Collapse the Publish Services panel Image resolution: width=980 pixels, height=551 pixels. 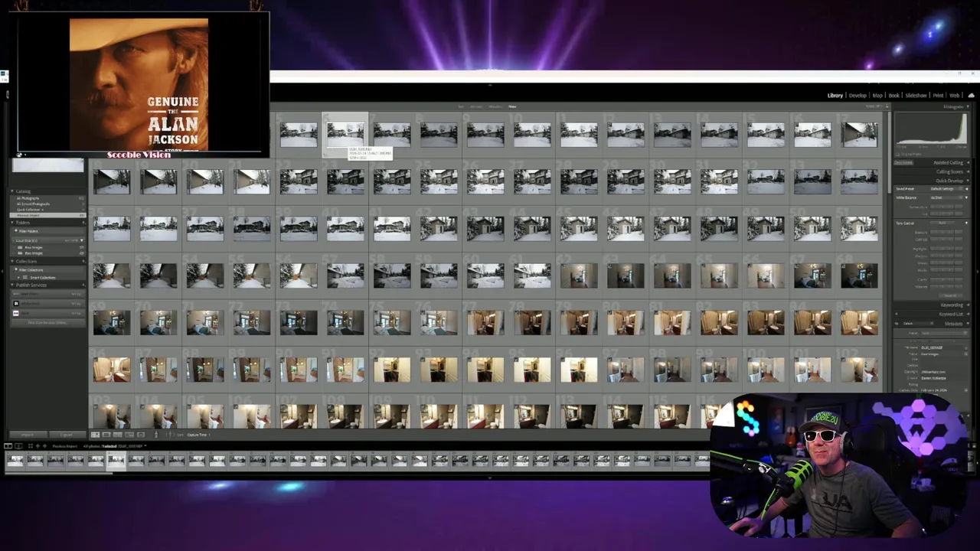click(x=12, y=285)
